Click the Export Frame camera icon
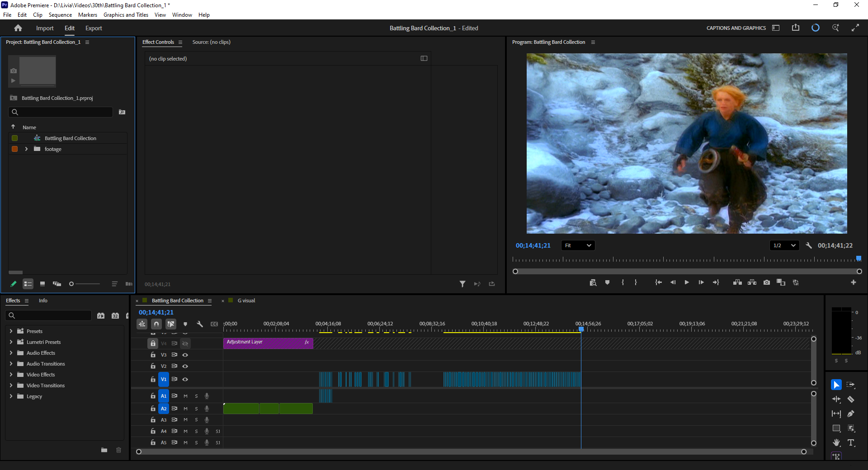The height and width of the screenshot is (470, 868). click(x=767, y=282)
